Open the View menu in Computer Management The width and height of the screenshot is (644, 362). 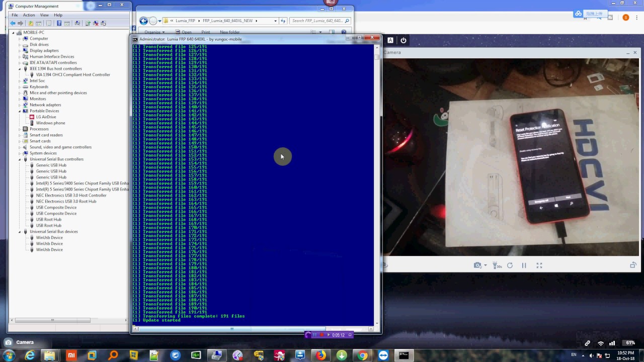(x=44, y=15)
